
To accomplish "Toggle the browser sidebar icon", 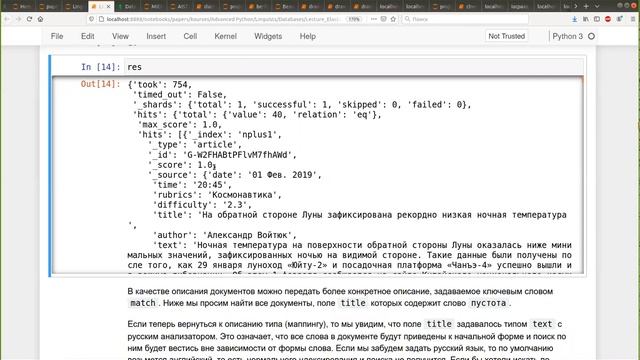I will point(597,19).
